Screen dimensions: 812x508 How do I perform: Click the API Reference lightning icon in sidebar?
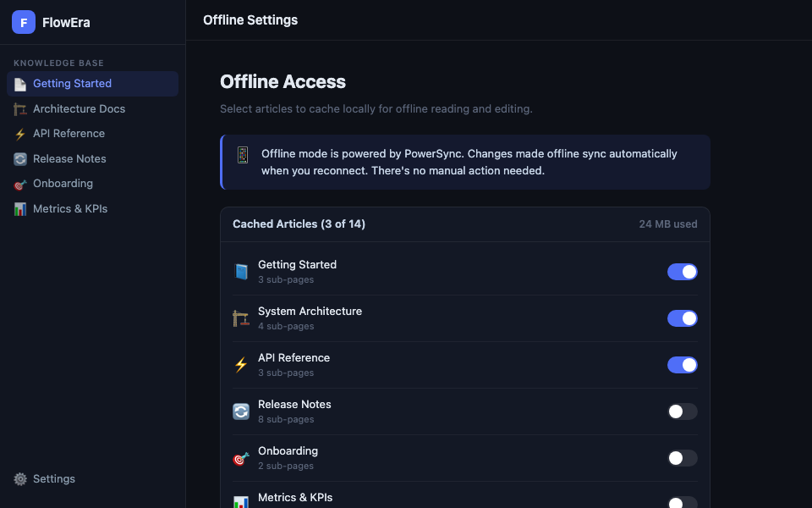(x=20, y=134)
